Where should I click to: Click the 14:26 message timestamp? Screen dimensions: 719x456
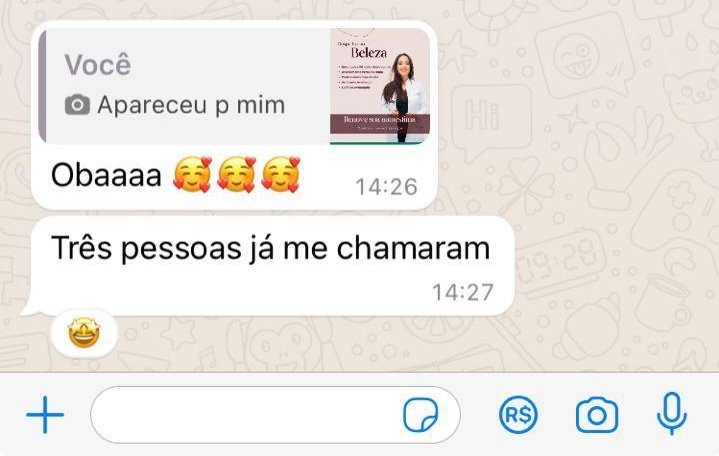point(387,187)
